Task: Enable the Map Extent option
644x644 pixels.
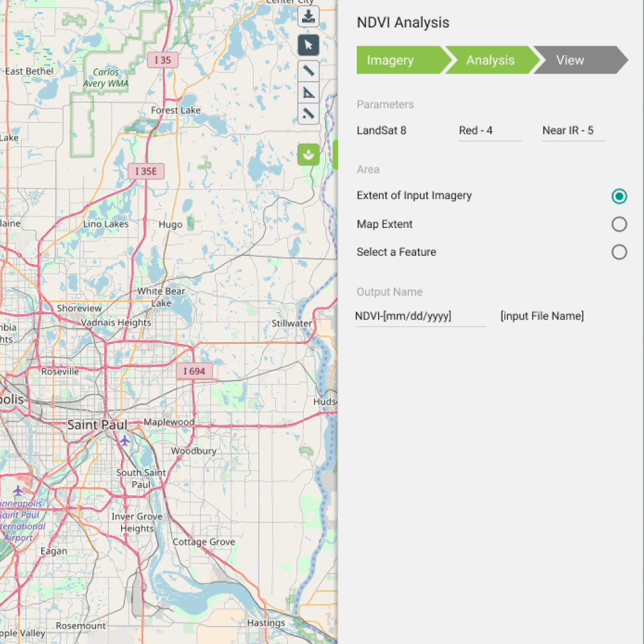Action: click(x=619, y=224)
